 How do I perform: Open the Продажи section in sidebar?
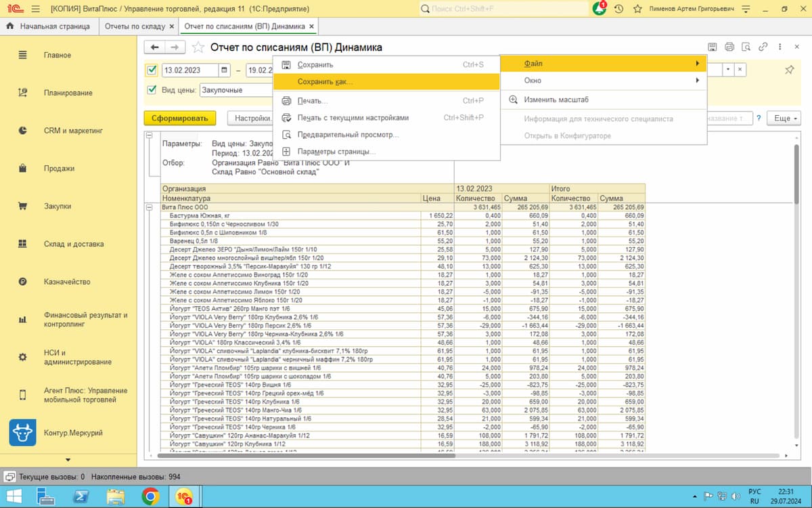click(x=59, y=169)
